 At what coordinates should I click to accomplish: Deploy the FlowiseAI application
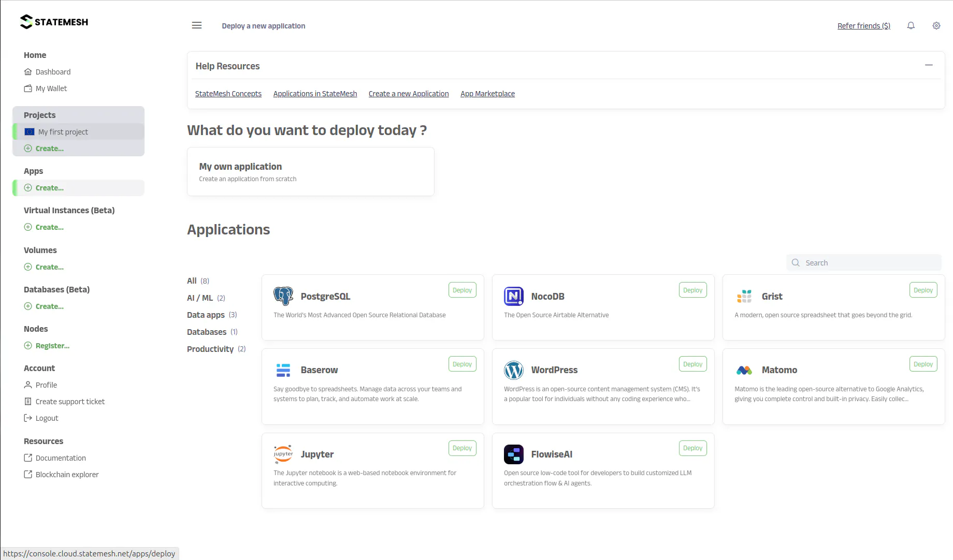pyautogui.click(x=692, y=448)
